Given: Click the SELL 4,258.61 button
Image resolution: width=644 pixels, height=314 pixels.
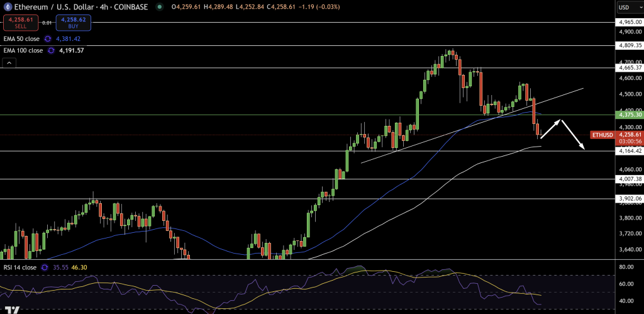Looking at the screenshot, I should (x=21, y=23).
